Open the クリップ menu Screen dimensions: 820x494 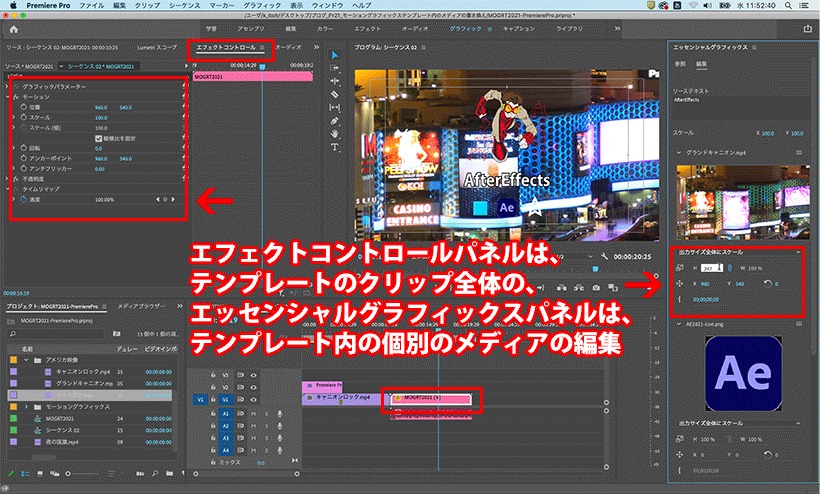click(x=147, y=5)
